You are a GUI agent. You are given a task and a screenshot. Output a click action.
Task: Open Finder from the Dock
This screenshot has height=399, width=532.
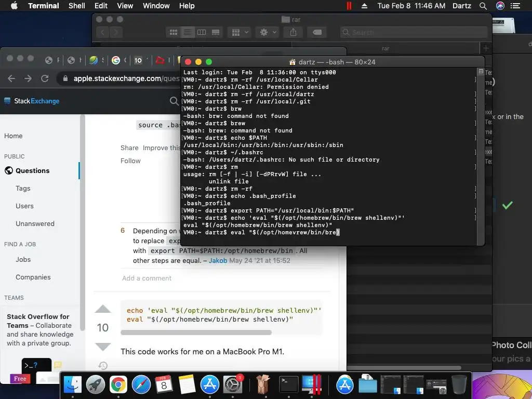coord(73,385)
